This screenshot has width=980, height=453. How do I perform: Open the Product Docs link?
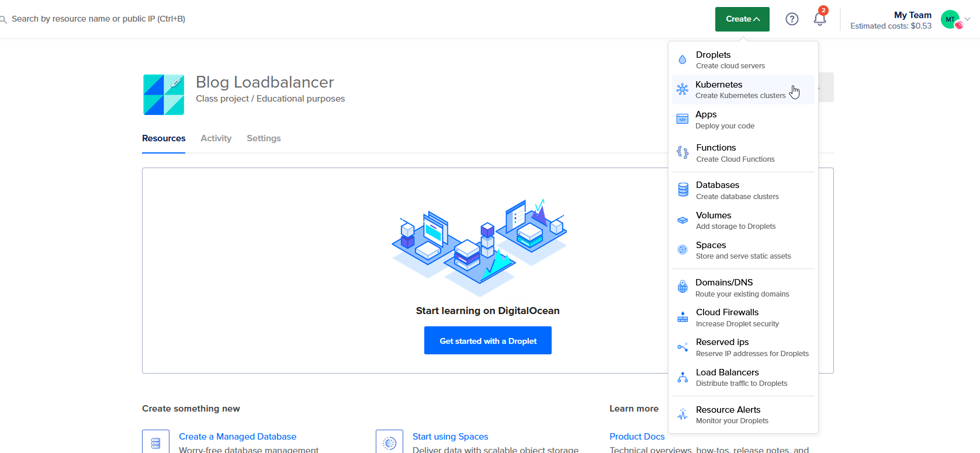coord(637,436)
